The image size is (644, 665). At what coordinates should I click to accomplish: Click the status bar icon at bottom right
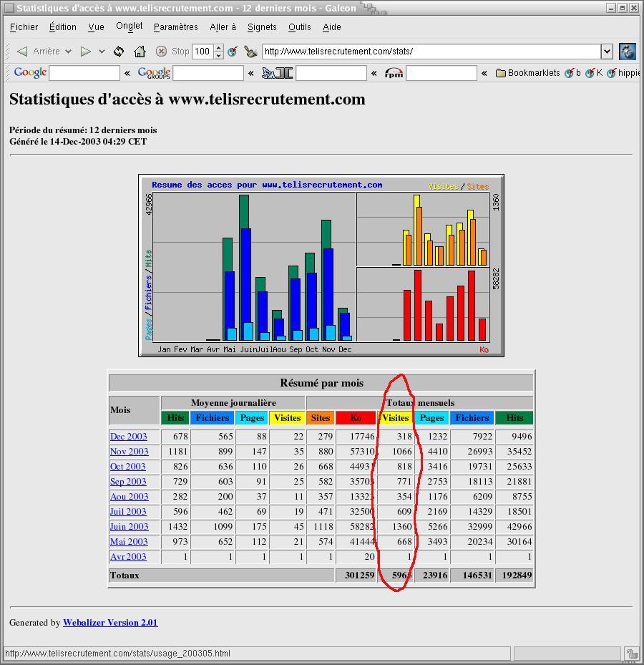(632, 653)
